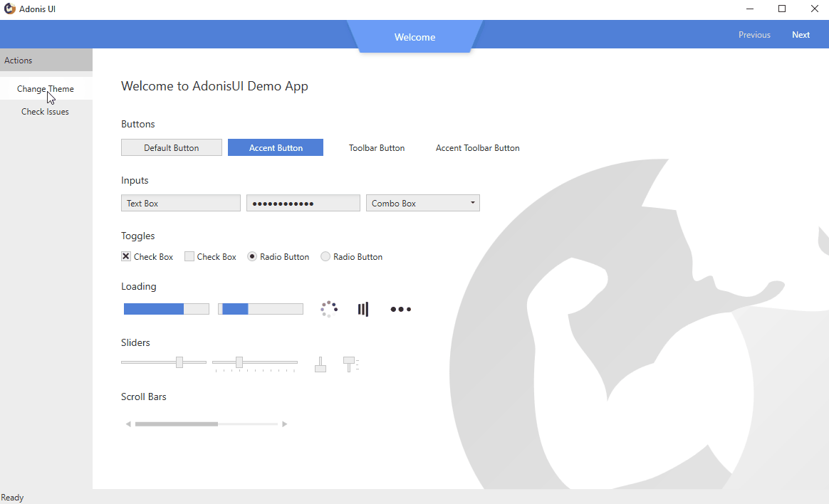Click the Ready status bar text

12,498
